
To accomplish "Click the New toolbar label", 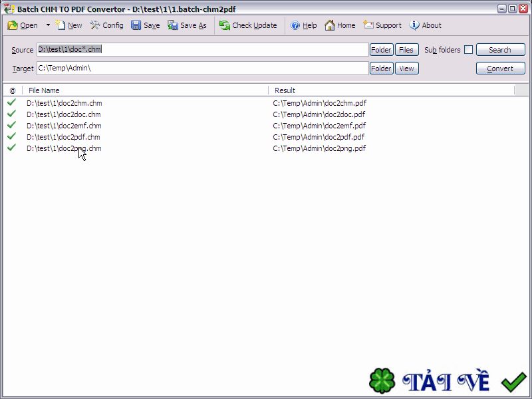I will (x=74, y=25).
